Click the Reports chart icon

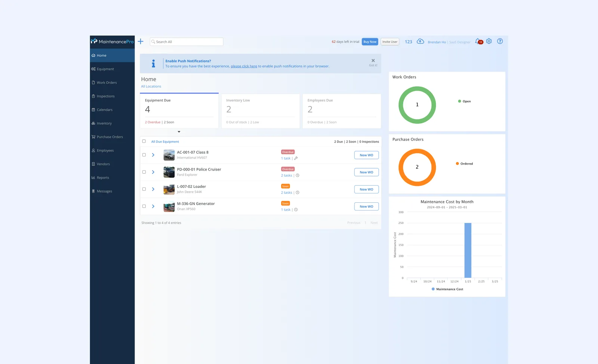pyautogui.click(x=93, y=178)
